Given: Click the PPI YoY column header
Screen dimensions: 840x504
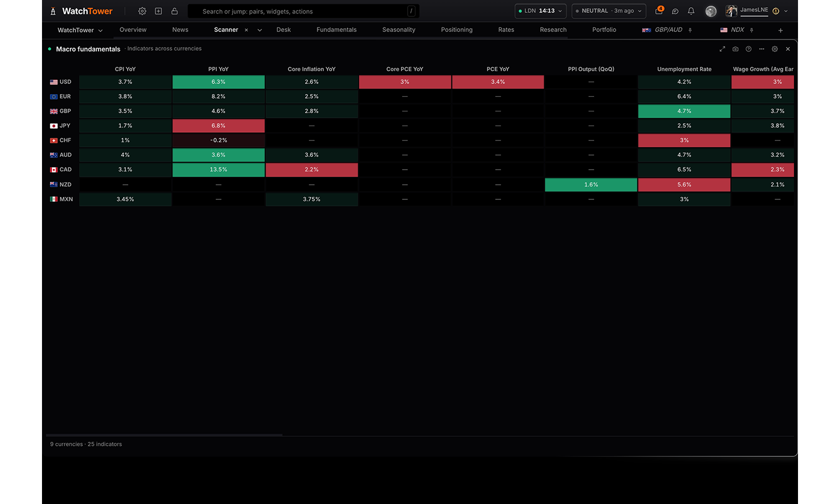Looking at the screenshot, I should (x=218, y=69).
